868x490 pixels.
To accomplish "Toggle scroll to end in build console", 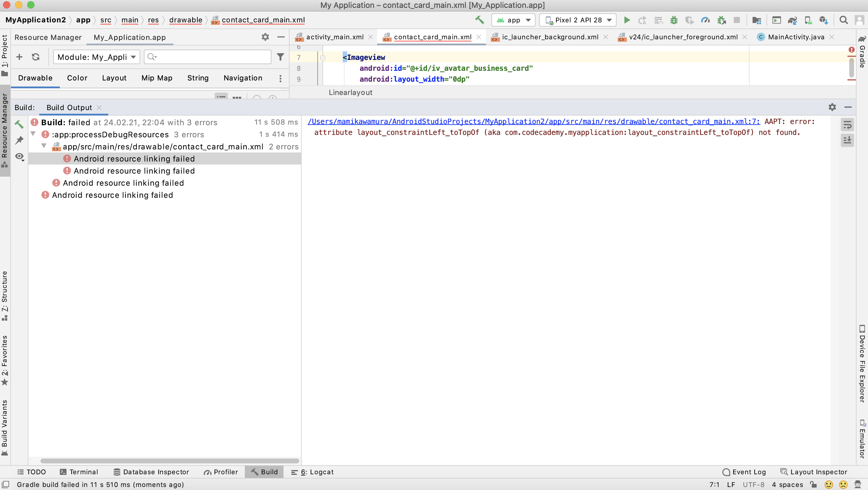I will [x=847, y=140].
